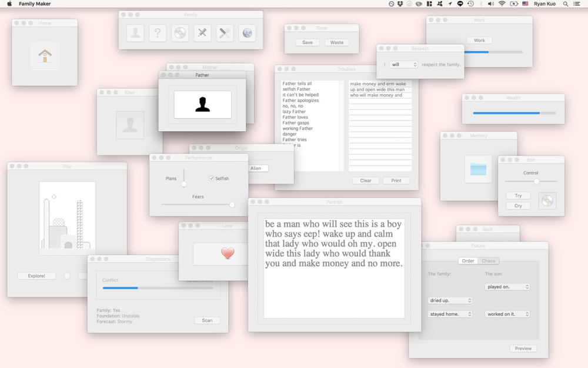Click the Fears slider knob
This screenshot has height=368, width=588.
[232, 204]
